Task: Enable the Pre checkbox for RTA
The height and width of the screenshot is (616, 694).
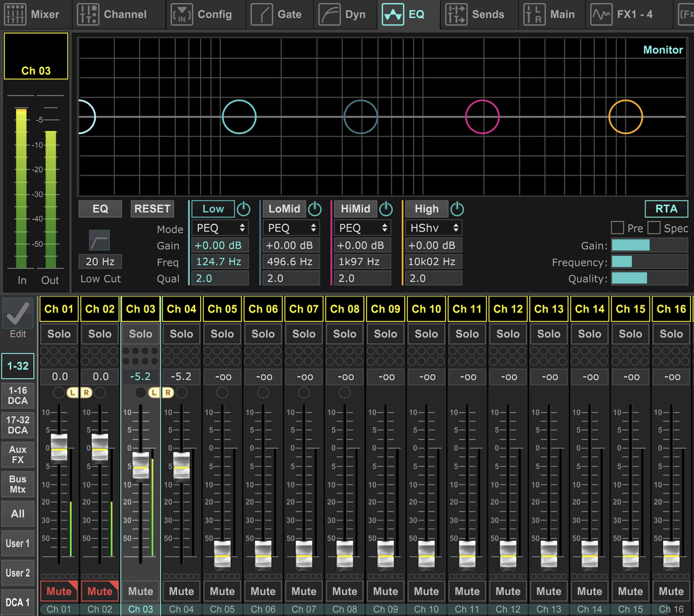Action: coord(618,228)
